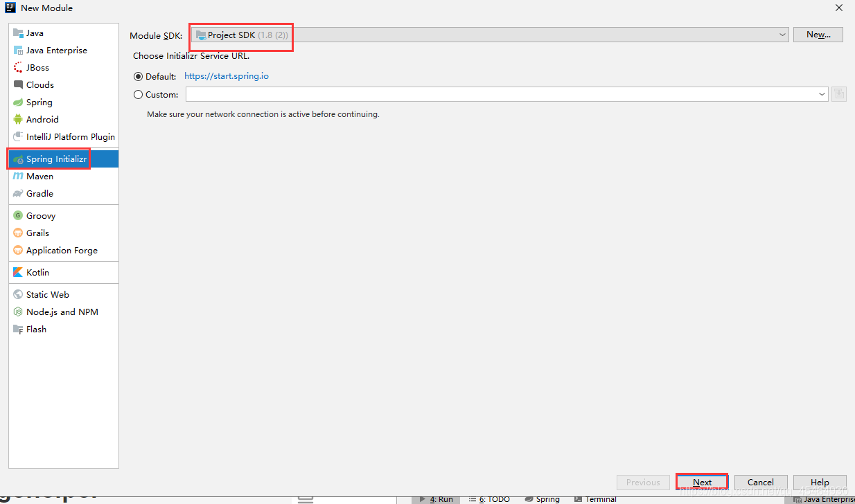This screenshot has width=855, height=504.
Task: Select Kotlin module type
Action: 64,273
